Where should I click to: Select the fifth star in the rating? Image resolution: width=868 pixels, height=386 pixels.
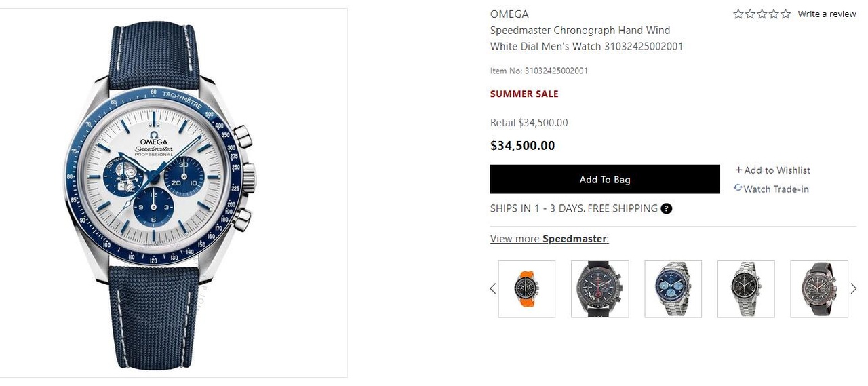pyautogui.click(x=785, y=14)
